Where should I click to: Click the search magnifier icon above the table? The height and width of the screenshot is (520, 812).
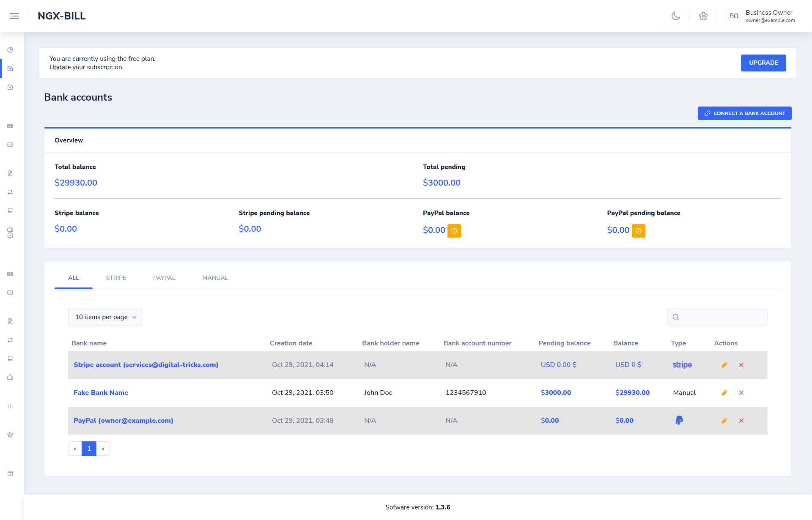click(676, 317)
